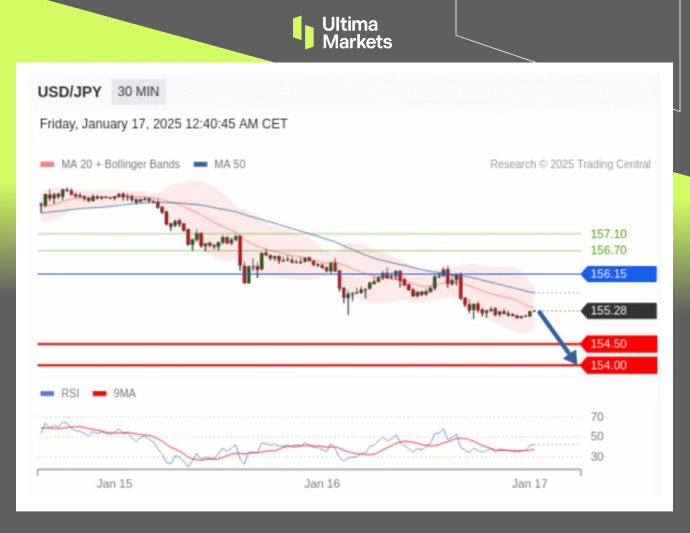Select the Jan 15 date on the time axis
The image size is (690, 533).
(x=114, y=484)
